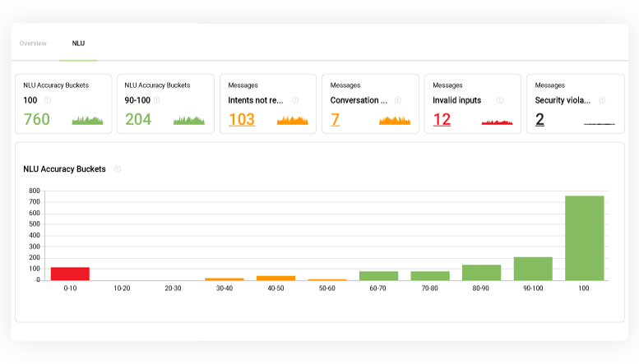Select the tall green 100 bar

(x=585, y=238)
